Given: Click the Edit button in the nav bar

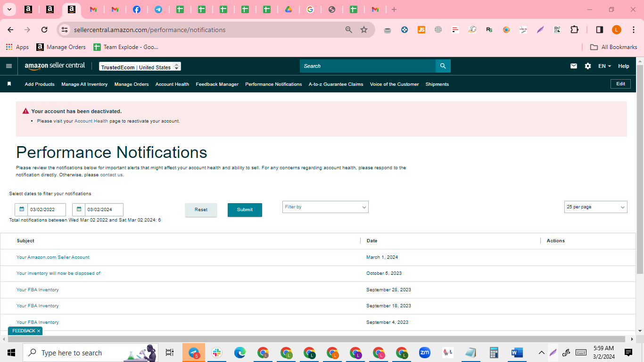Looking at the screenshot, I should [x=620, y=84].
